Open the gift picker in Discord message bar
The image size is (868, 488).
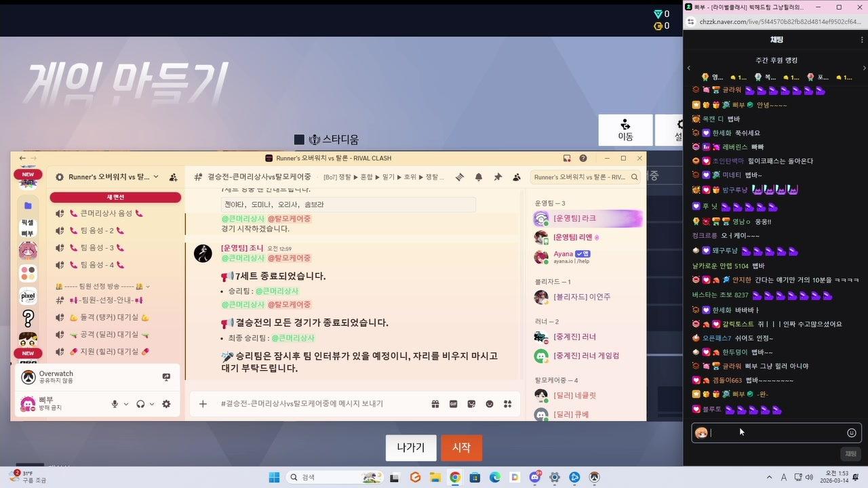point(435,403)
